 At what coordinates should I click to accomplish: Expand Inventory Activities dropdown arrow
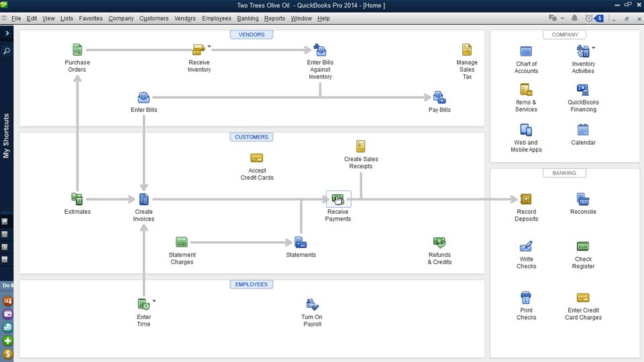pyautogui.click(x=594, y=48)
